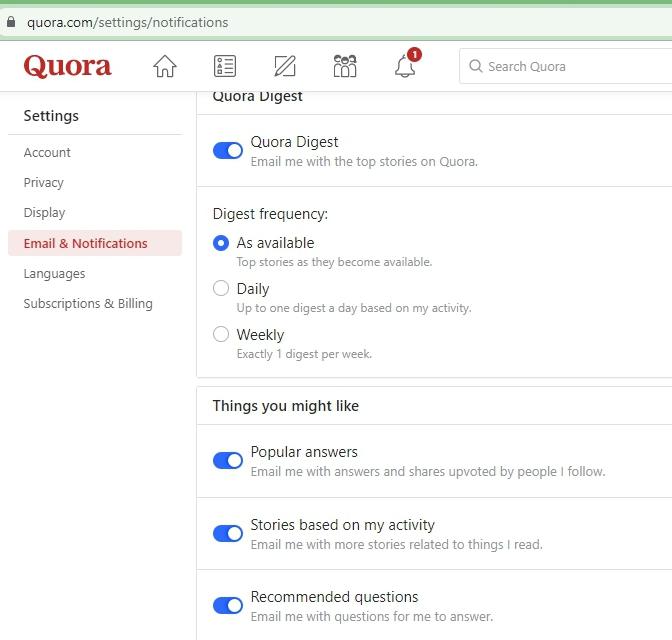Click 'Exactly 1 digest per week.' text

[x=304, y=354]
